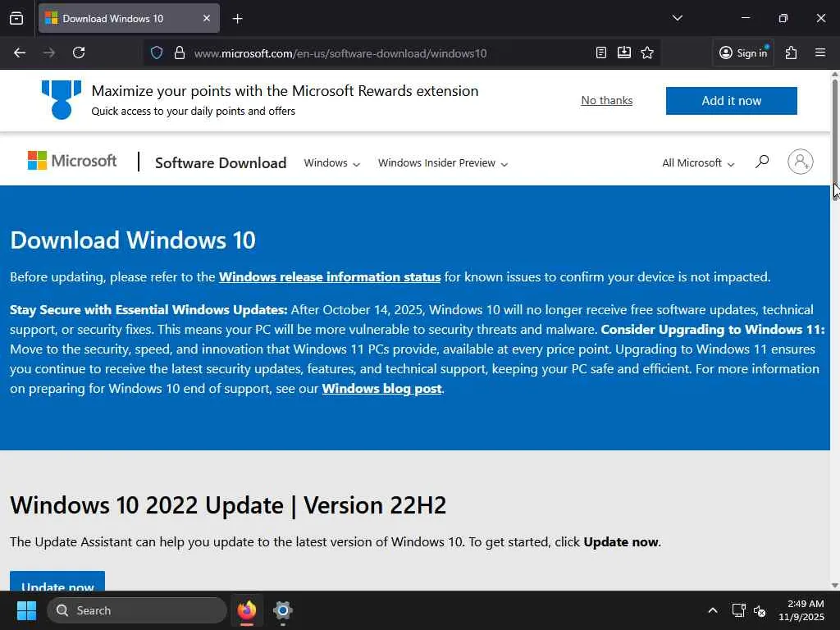Screen dimensions: 840x630
Task: Expand Windows Insider Preview menu
Action: point(443,163)
